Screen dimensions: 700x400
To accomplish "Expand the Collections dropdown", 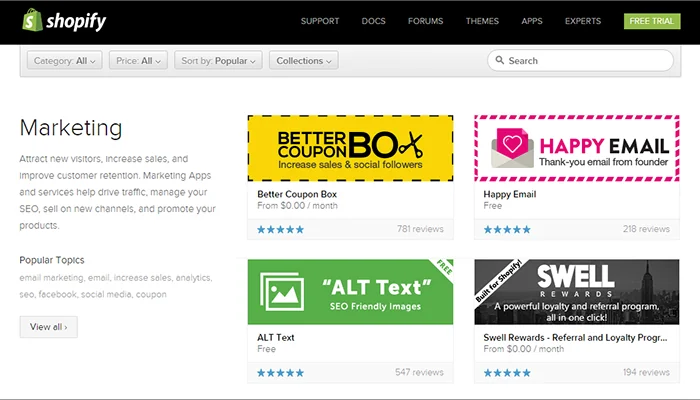I will point(304,60).
